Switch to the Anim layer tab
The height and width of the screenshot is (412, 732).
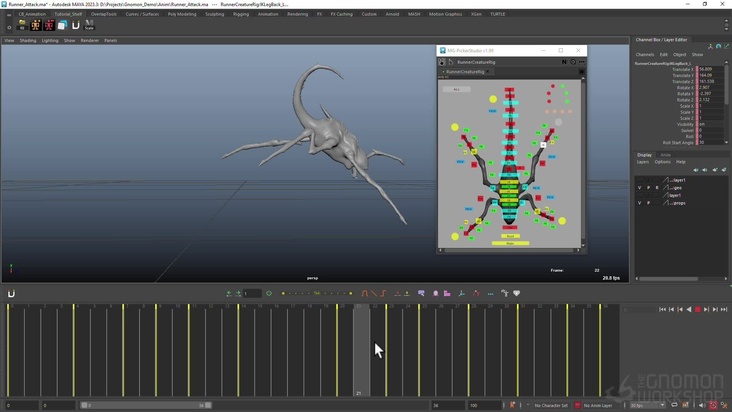[x=665, y=155]
